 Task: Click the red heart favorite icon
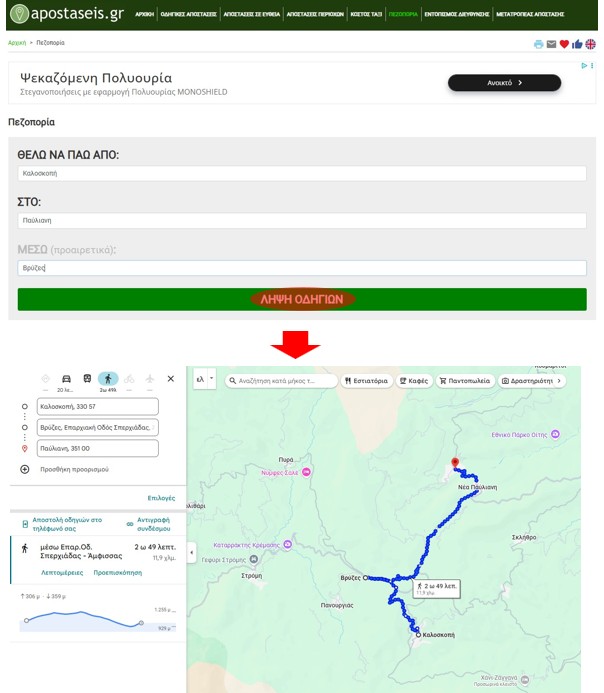[564, 44]
